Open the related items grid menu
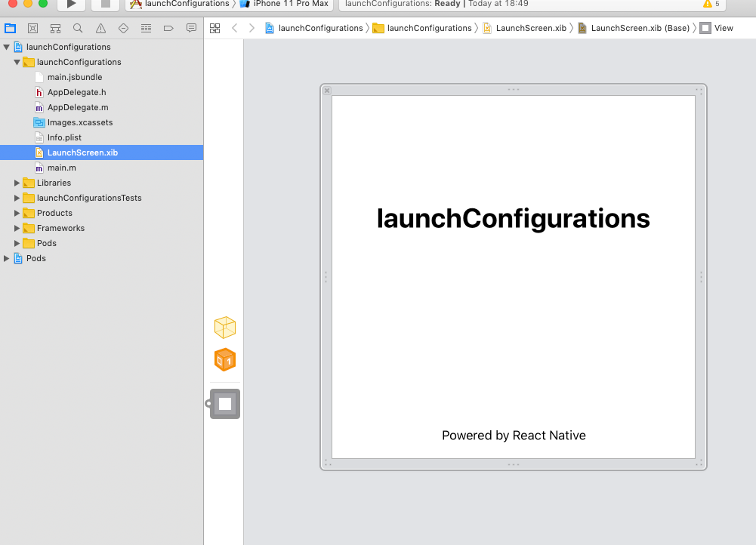 click(x=215, y=29)
